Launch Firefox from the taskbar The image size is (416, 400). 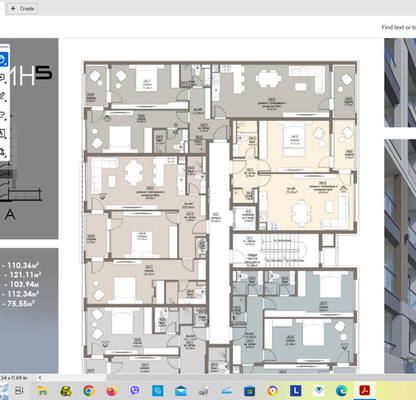(111, 390)
